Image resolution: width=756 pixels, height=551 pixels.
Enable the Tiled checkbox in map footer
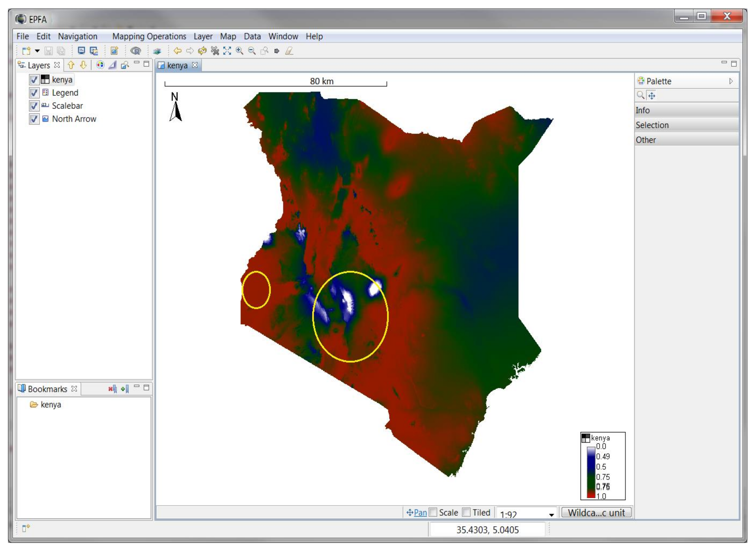tap(466, 512)
